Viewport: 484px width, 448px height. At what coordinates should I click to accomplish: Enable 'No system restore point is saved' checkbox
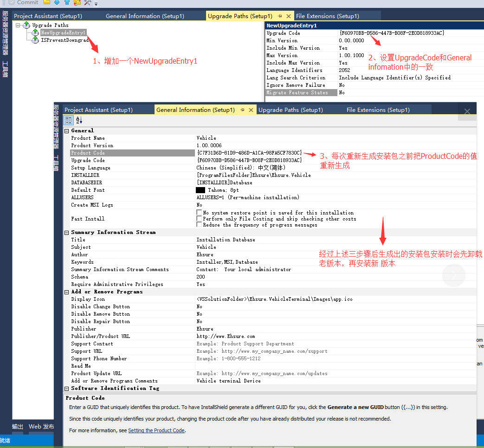click(x=199, y=213)
